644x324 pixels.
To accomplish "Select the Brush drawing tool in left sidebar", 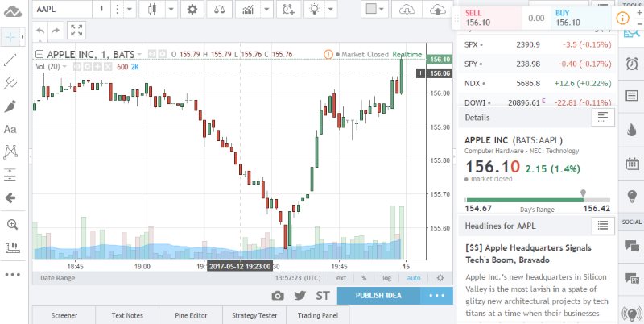I will pyautogui.click(x=11, y=106).
